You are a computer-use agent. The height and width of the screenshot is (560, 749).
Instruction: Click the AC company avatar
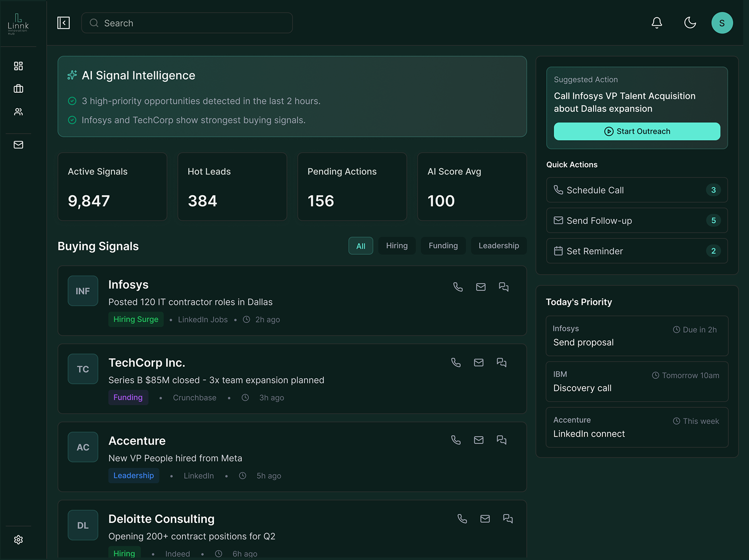[x=83, y=447]
